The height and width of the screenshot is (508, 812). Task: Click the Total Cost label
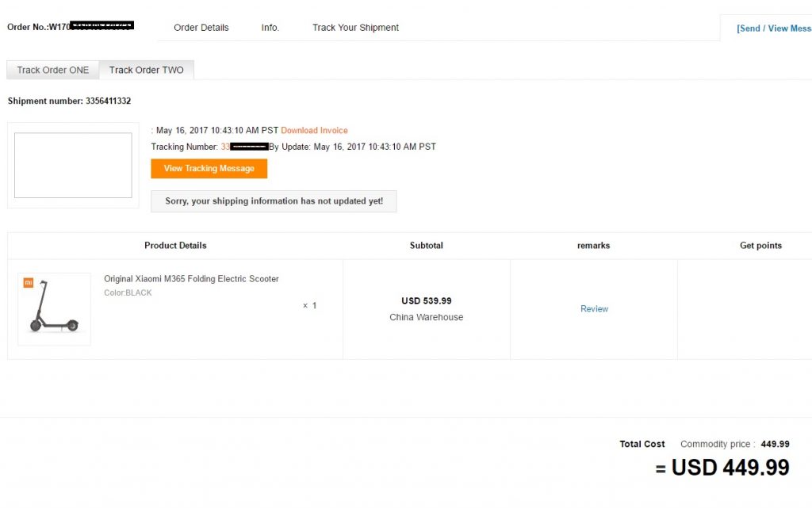[x=642, y=444]
